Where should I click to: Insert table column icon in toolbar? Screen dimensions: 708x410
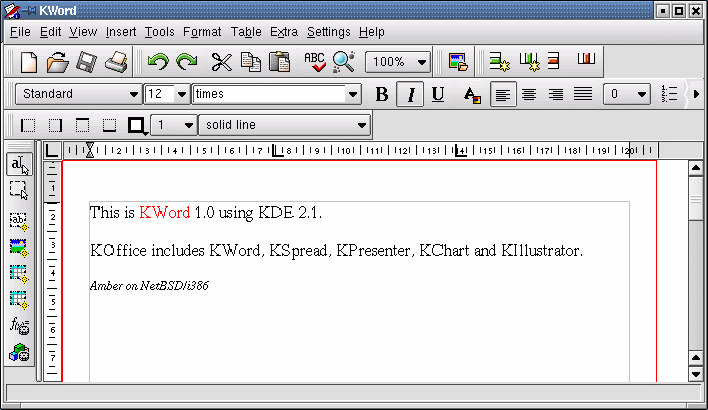coord(529,62)
